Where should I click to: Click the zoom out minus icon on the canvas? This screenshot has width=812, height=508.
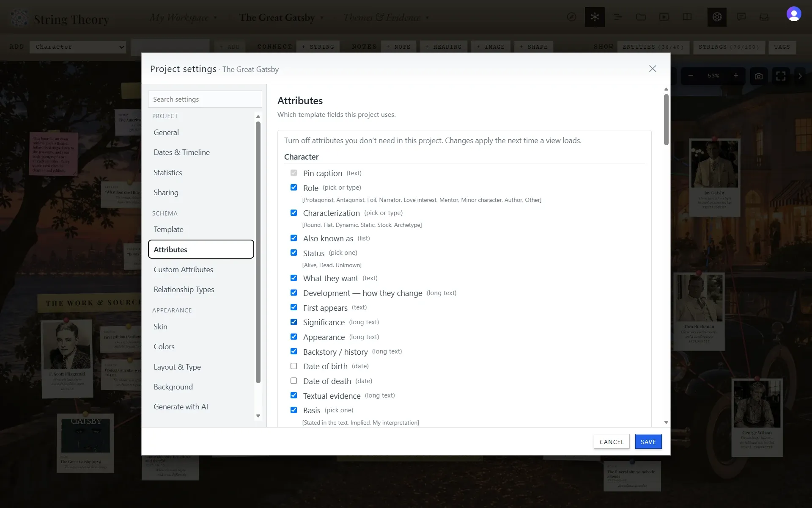[x=691, y=76]
